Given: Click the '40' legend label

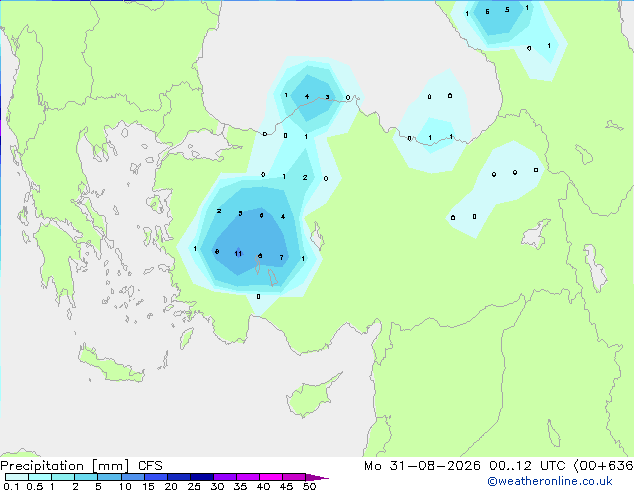Looking at the screenshot, I should click(263, 486).
